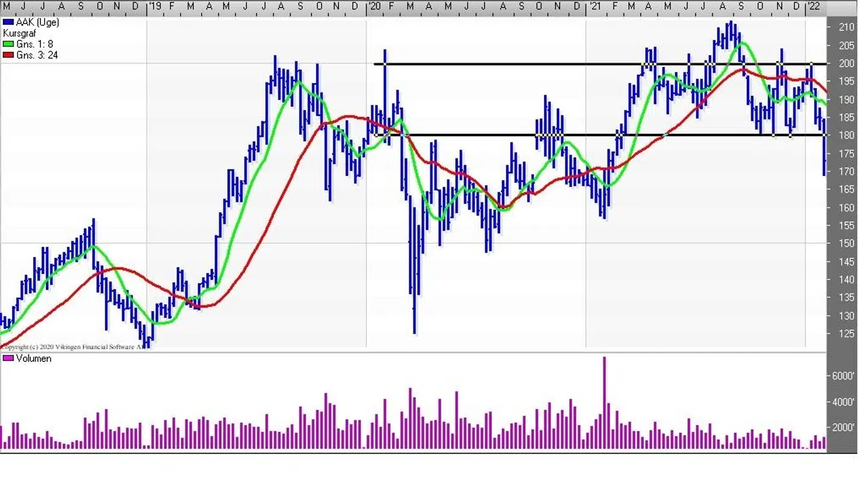Viewport: 868px width, 489px height.
Task: Click the 125 price axis label
Action: 846,333
